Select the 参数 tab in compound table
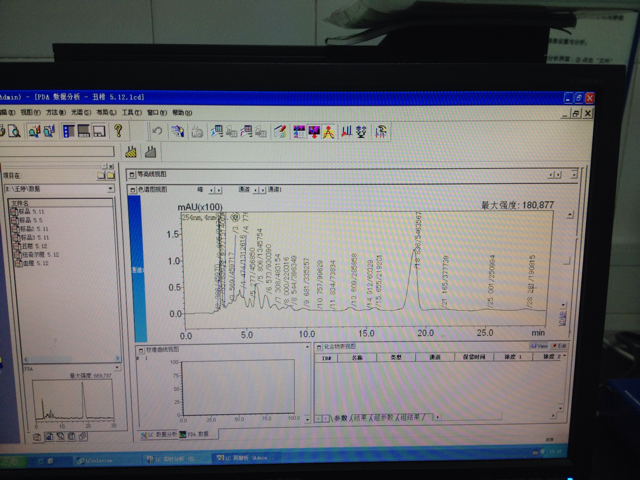 coord(340,418)
